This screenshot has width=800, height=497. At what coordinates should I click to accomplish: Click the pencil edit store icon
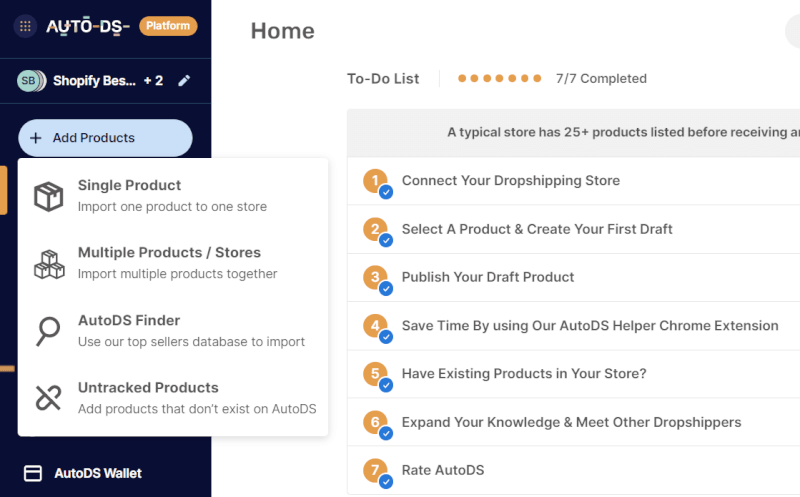coord(184,81)
